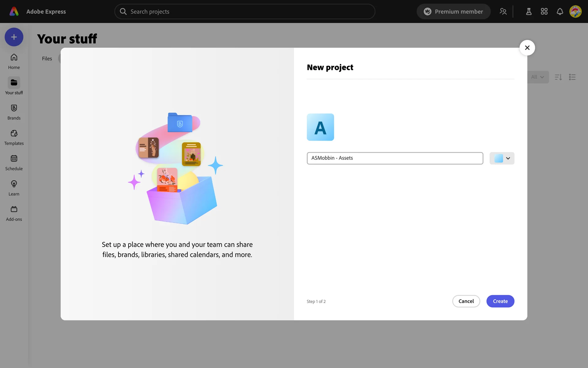588x368 pixels.
Task: Click the Create button
Action: [500, 301]
